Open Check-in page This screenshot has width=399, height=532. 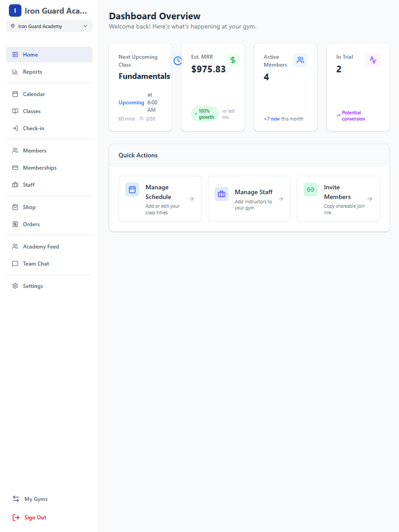49,128
